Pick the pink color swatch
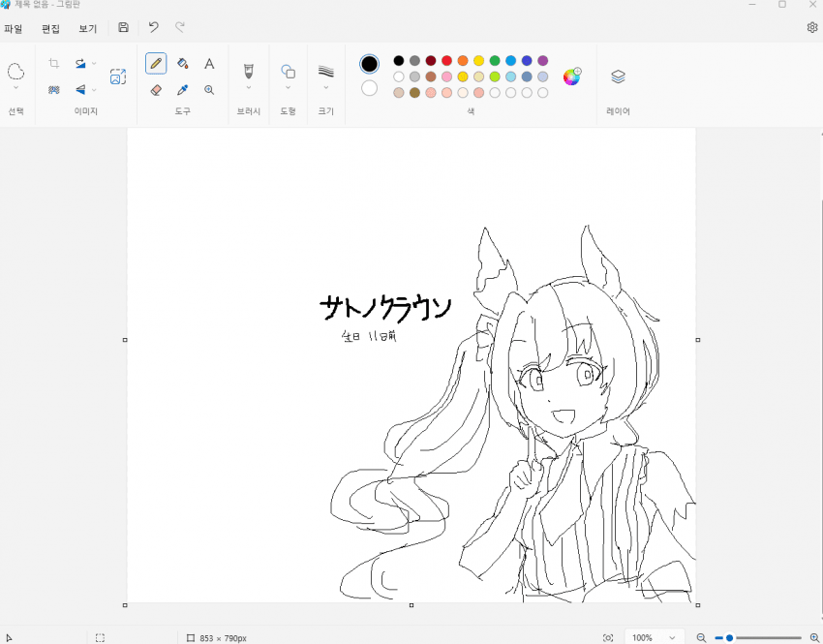Image resolution: width=823 pixels, height=644 pixels. tap(446, 77)
